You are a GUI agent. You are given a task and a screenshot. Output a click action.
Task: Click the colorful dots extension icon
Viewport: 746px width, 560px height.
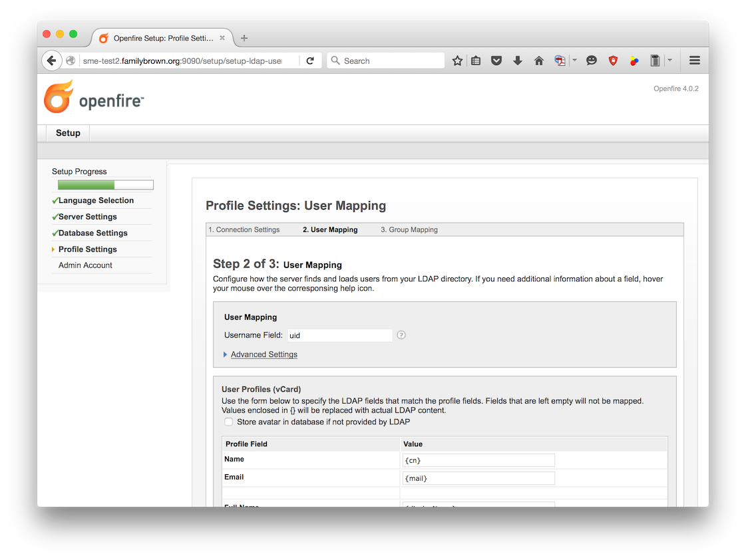click(x=634, y=61)
